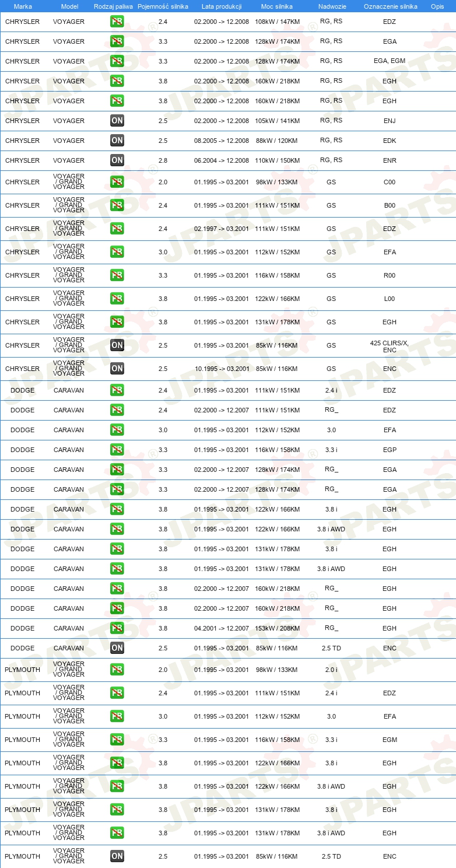
Task: Click the petrol icon in the 108kW / 147KM row
Action: (117, 22)
